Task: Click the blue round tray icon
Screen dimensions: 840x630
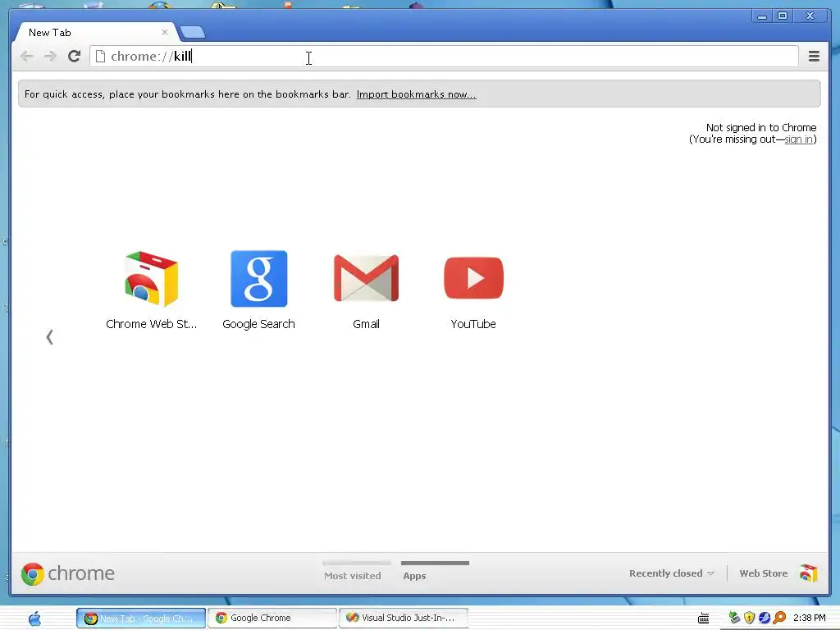Action: [x=765, y=618]
